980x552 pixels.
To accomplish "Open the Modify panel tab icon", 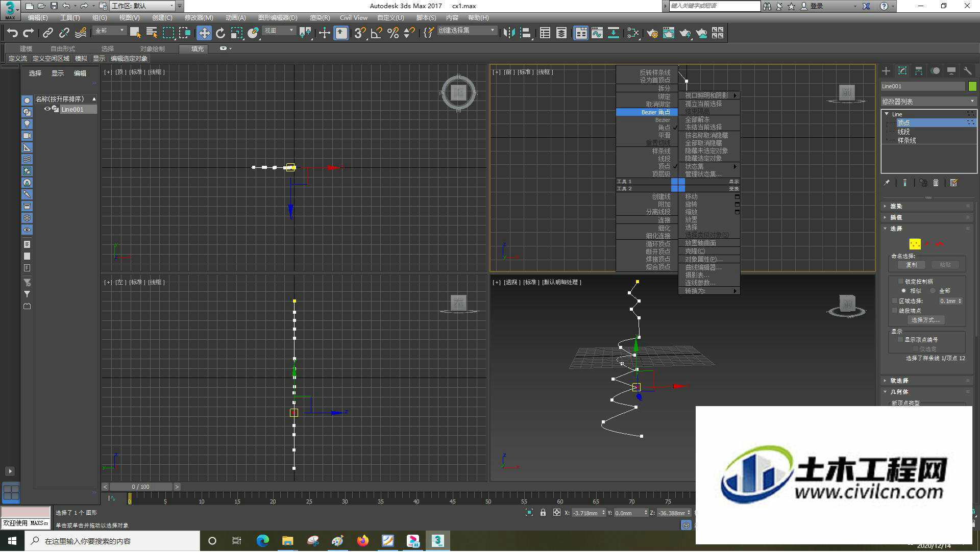I will tap(902, 71).
